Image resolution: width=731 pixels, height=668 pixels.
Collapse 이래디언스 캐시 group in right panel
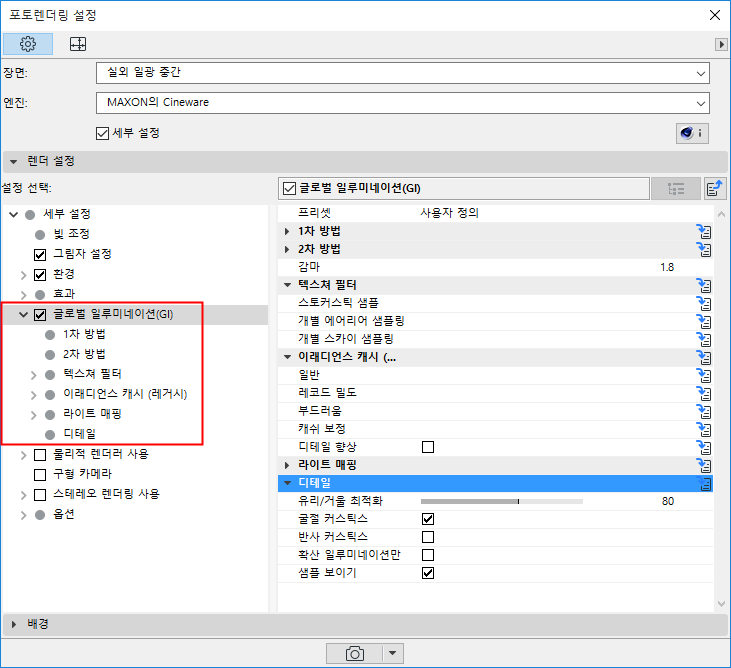coord(287,357)
